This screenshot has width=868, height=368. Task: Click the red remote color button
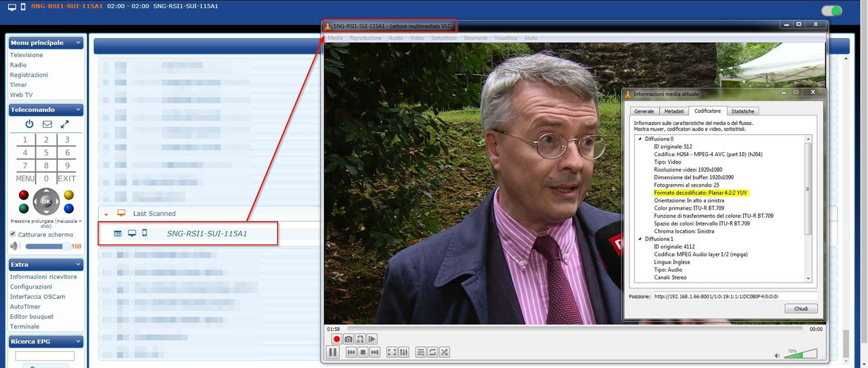pos(24,195)
